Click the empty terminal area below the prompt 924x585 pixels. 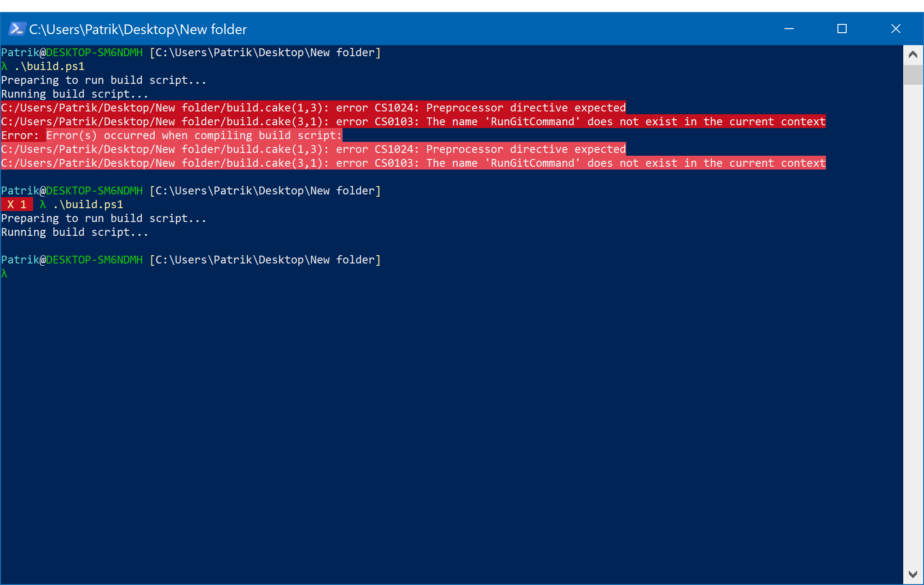click(437, 415)
